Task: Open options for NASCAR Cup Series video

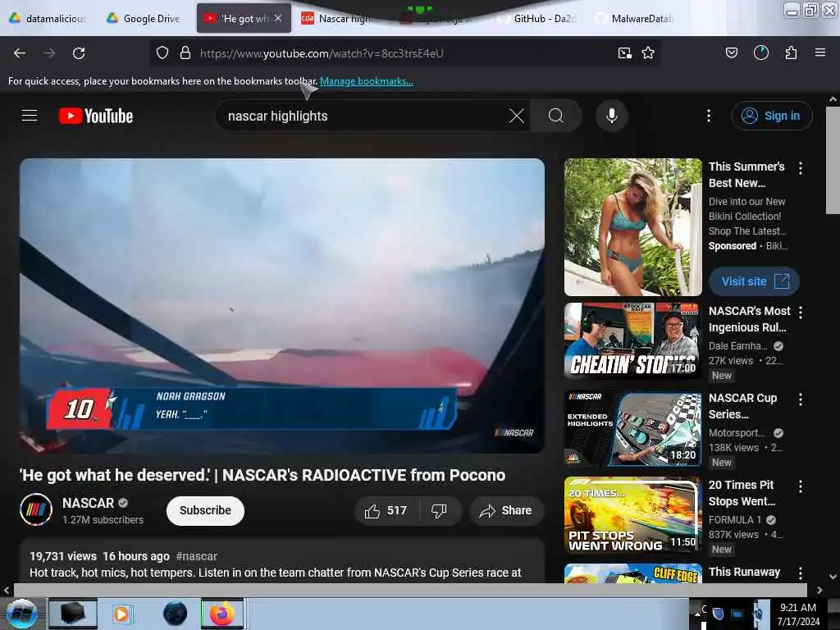Action: tap(801, 399)
